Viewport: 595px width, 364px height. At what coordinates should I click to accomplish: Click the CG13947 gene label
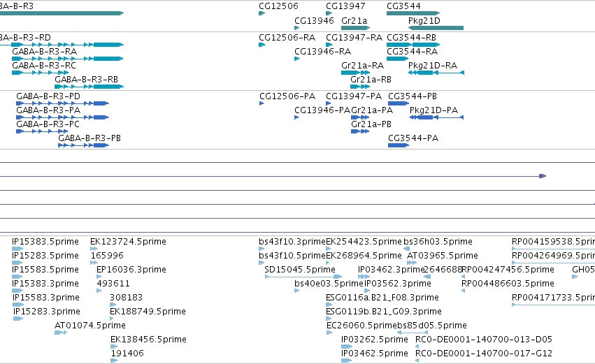tap(345, 6)
